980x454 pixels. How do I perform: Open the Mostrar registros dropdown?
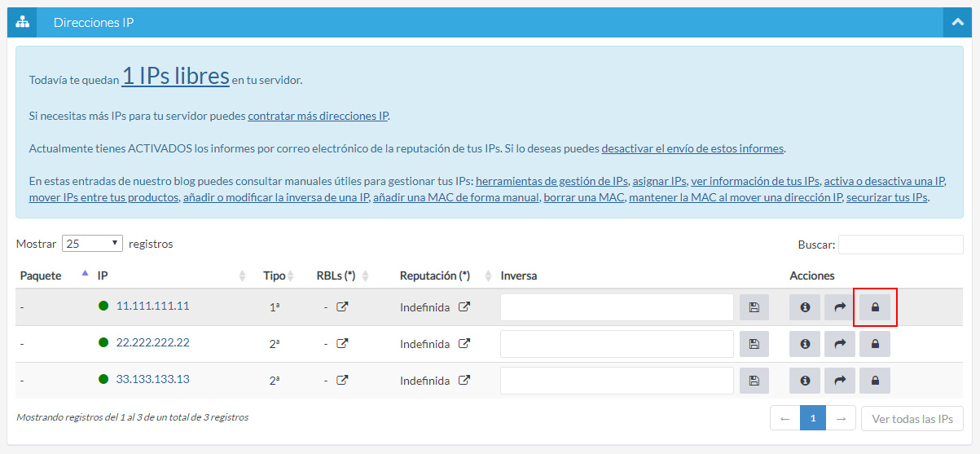92,244
